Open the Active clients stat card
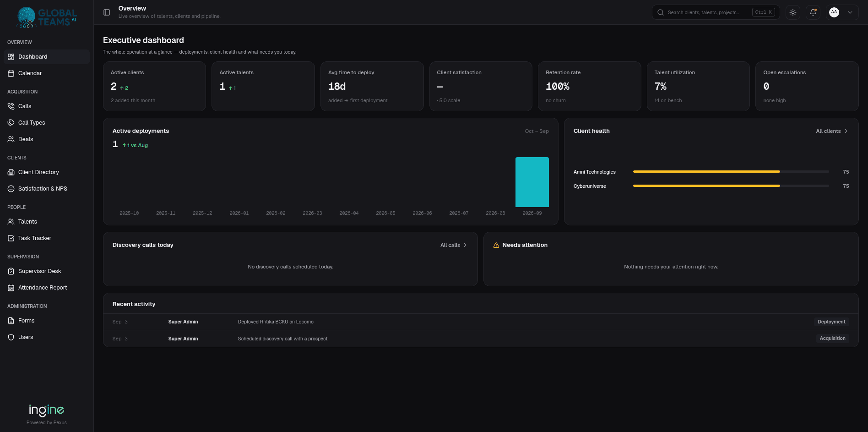This screenshot has width=868, height=432. tap(154, 86)
